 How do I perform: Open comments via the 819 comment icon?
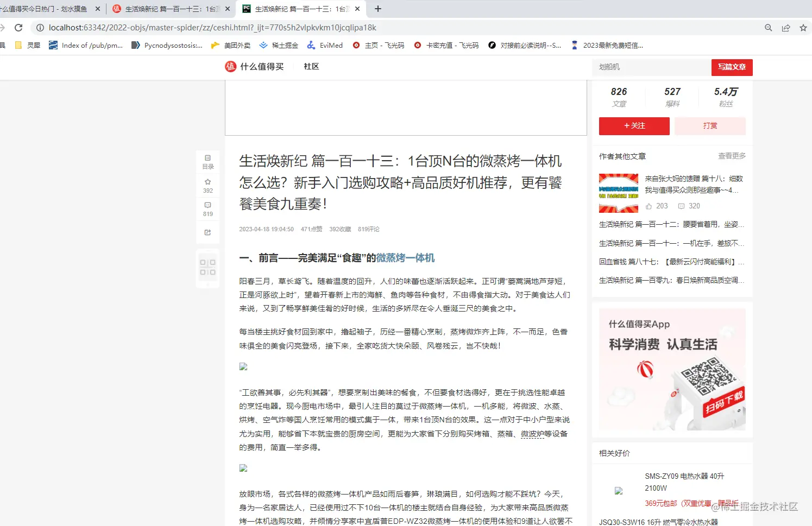[208, 209]
